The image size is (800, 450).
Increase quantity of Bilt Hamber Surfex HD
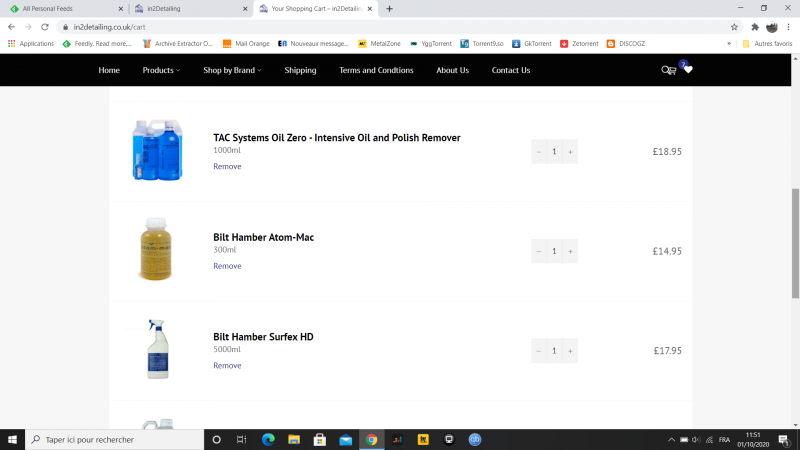(x=570, y=351)
